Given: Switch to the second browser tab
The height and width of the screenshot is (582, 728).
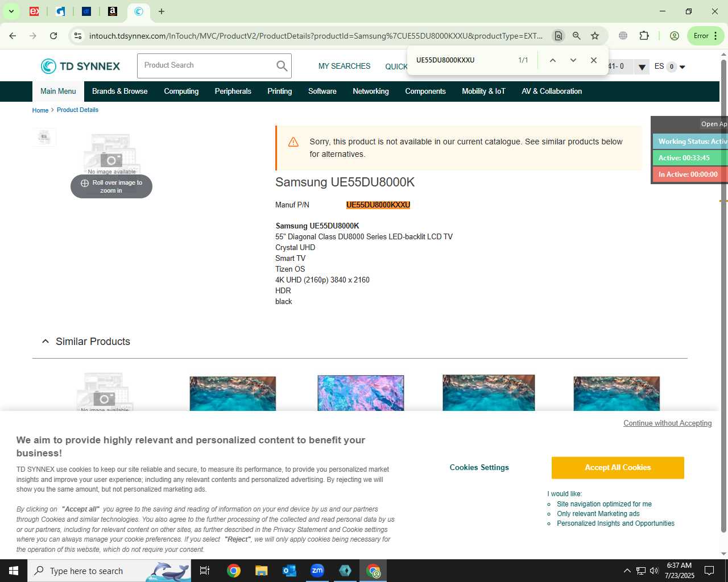Looking at the screenshot, I should tap(60, 11).
